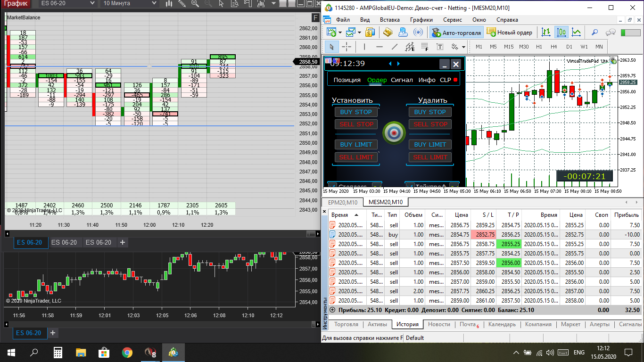Image resolution: width=644 pixels, height=362 pixels.
Task: Click the target icon in VirtualTradePad
Action: click(x=394, y=132)
